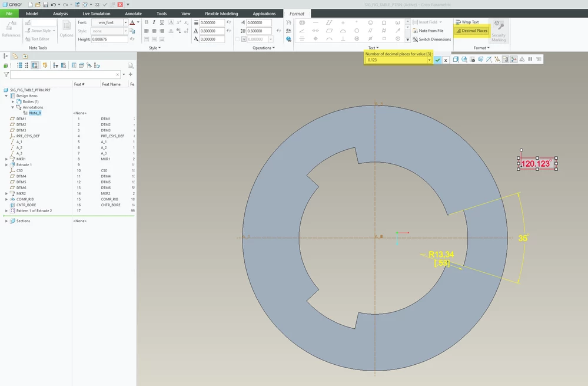
Task: Open the Font win_font dropdown
Action: [125, 22]
